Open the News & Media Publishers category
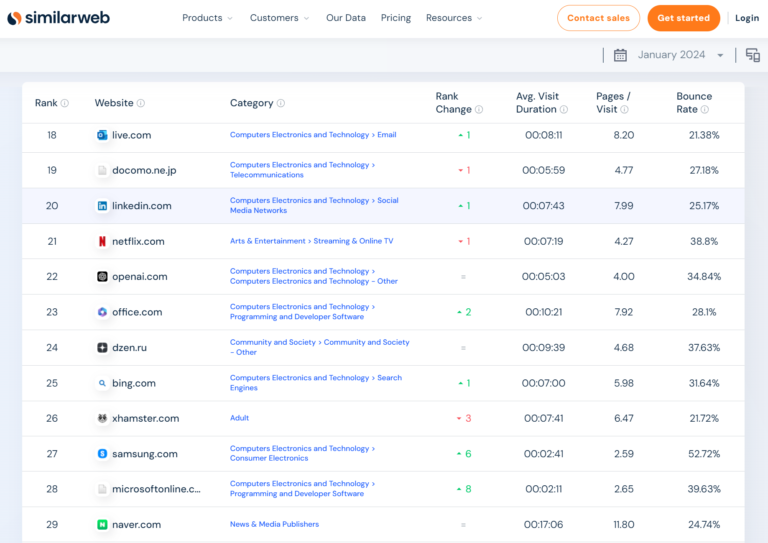768x543 pixels. (274, 524)
